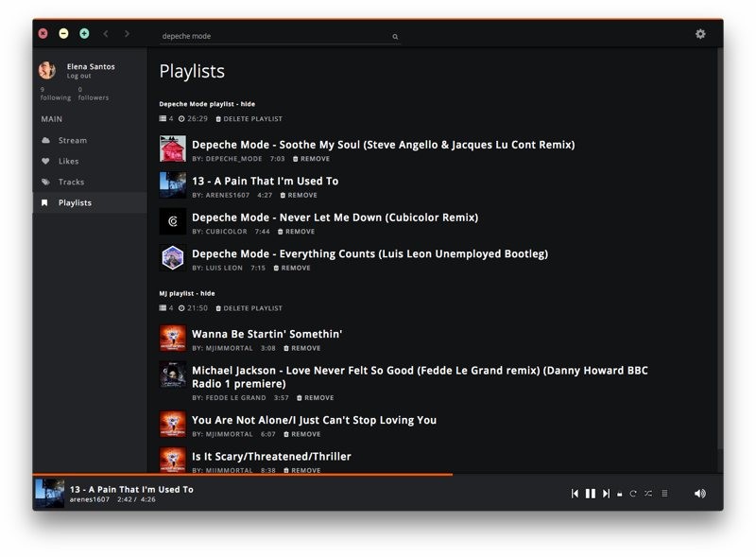
Task: Open the settings gear icon
Action: (700, 34)
